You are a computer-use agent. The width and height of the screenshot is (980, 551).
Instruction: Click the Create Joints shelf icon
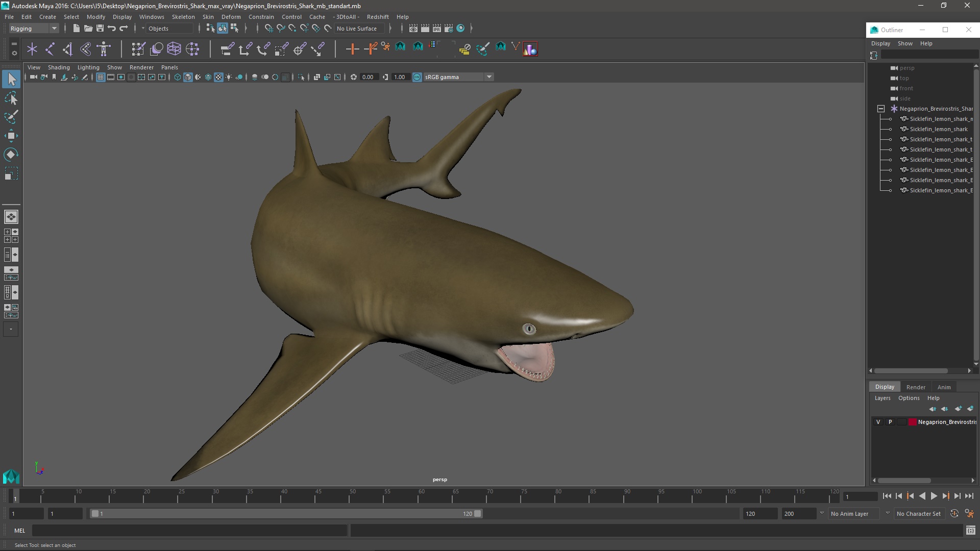pos(50,49)
